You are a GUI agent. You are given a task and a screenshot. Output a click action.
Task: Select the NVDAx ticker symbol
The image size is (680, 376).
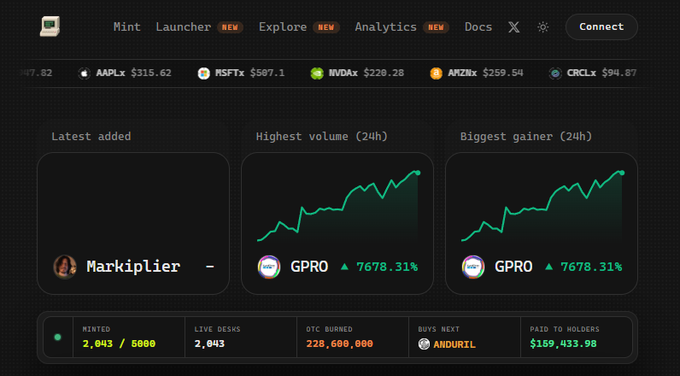(x=343, y=73)
